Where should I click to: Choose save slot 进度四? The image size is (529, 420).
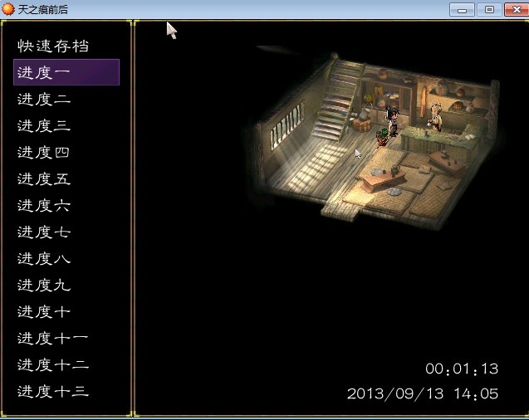[x=43, y=153]
